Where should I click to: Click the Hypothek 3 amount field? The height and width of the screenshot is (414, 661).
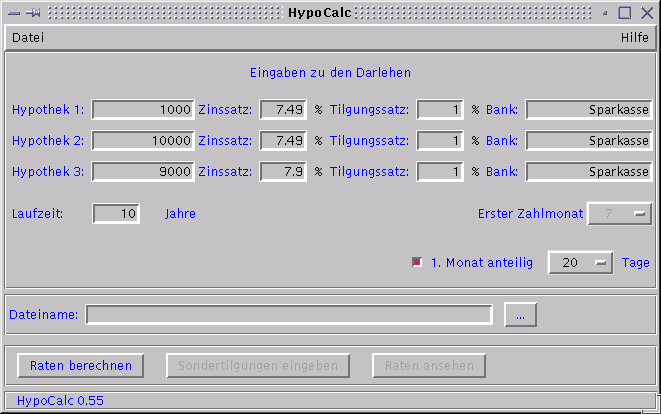[x=143, y=172]
